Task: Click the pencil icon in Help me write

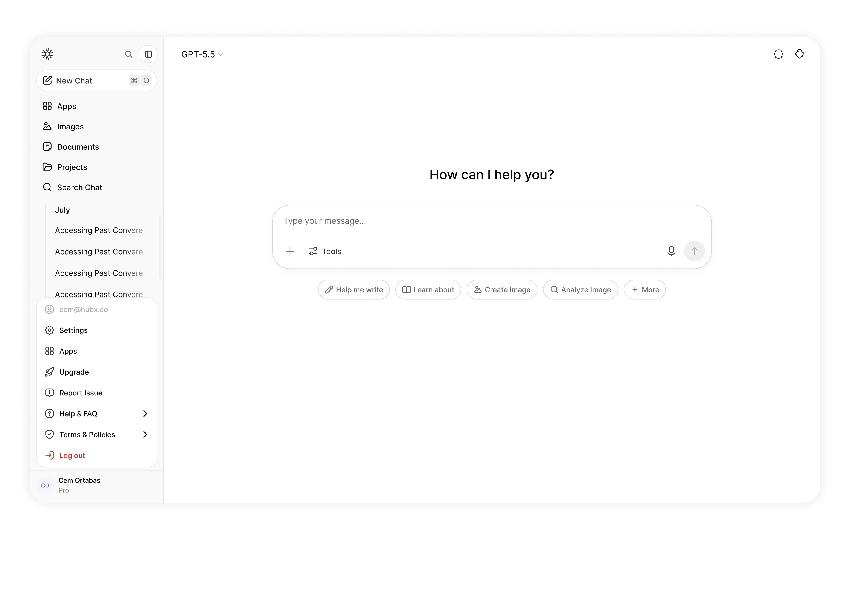Action: click(x=329, y=290)
